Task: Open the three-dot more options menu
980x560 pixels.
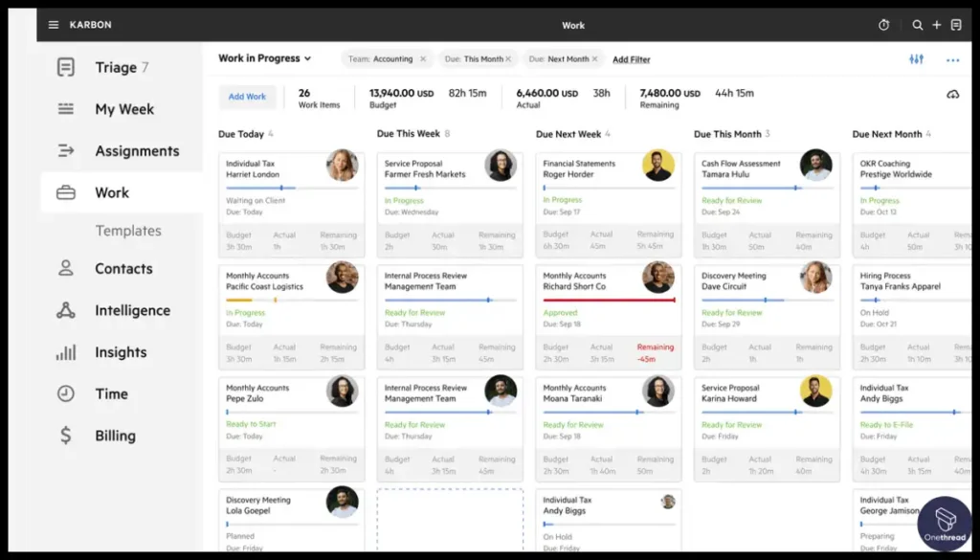Action: 952,60
